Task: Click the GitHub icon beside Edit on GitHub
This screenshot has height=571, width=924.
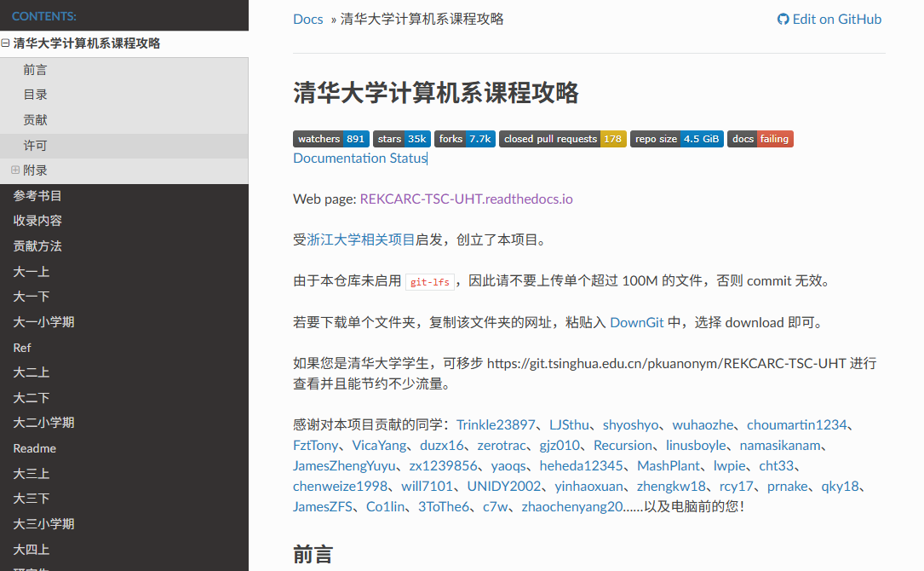Action: (x=783, y=20)
